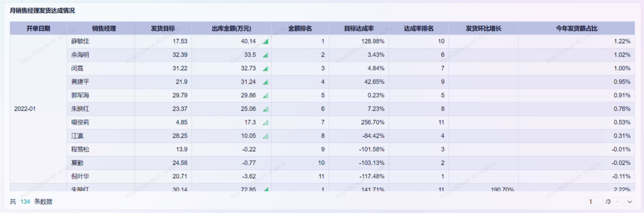
Task: Click the -64.42% achievement rate cell
Action: click(x=359, y=136)
